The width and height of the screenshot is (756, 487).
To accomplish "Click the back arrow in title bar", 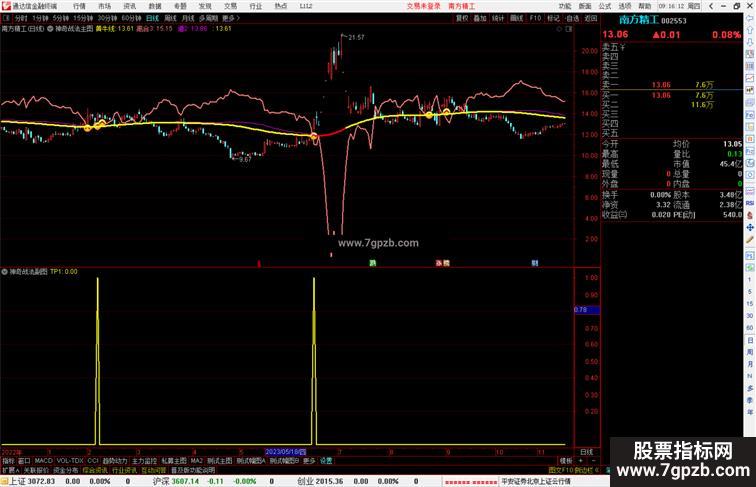I will coord(711,6).
